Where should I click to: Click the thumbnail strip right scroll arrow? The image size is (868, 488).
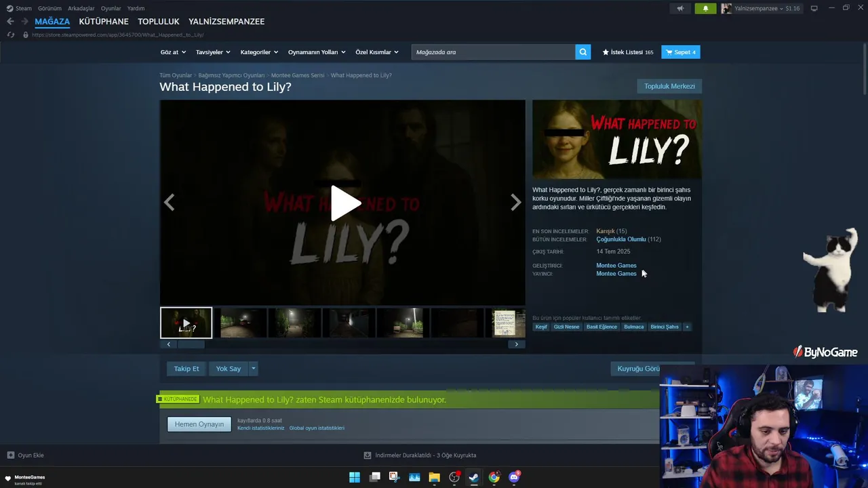tap(517, 344)
